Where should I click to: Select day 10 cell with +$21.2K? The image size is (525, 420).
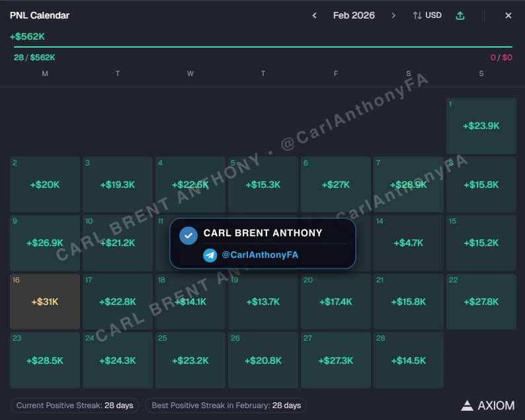pyautogui.click(x=118, y=243)
